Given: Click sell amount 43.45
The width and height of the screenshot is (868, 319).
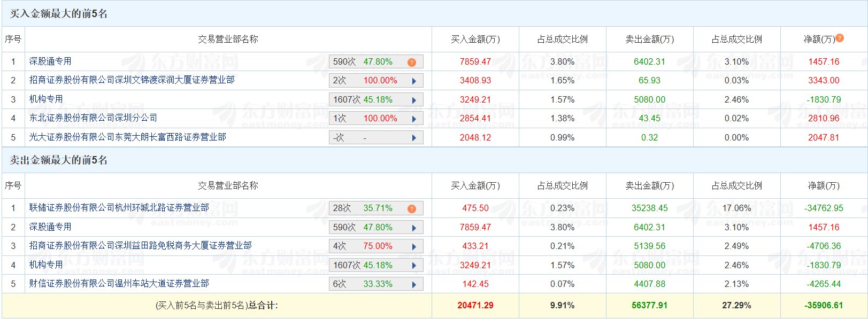Looking at the screenshot, I should (650, 119).
